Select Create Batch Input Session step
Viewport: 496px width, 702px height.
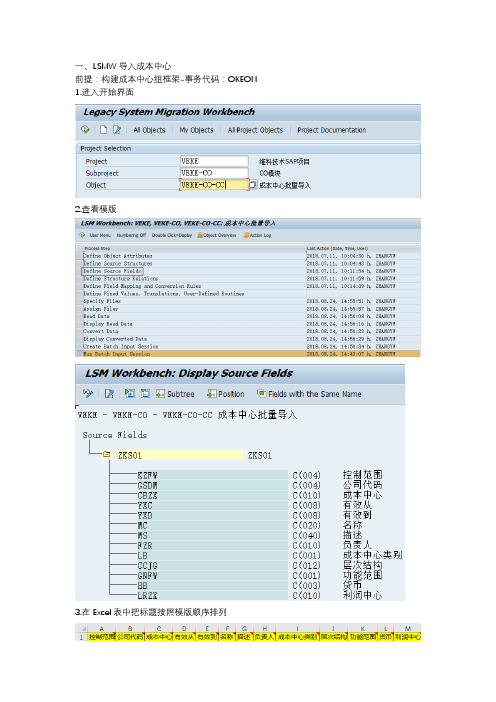click(x=120, y=347)
